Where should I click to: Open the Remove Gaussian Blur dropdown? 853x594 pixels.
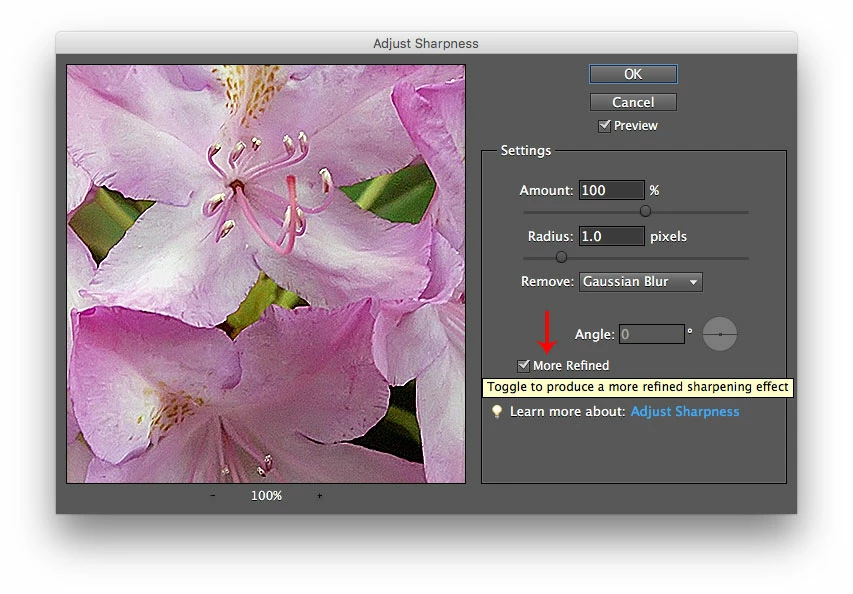click(640, 282)
